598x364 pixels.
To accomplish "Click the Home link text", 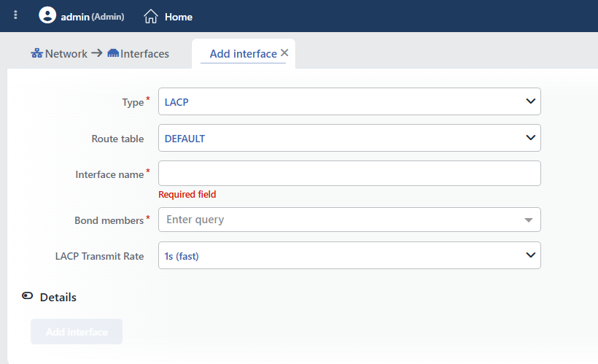I will [x=179, y=17].
